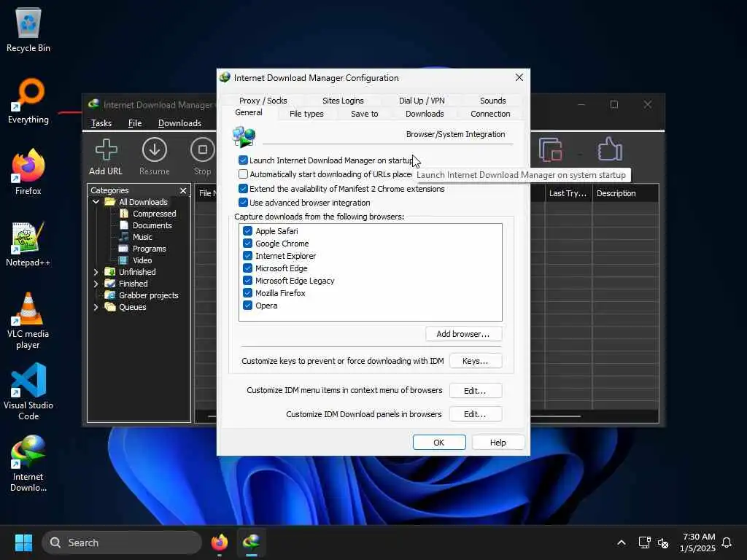The width and height of the screenshot is (747, 560).
Task: Open the Dial Up / VPN tab
Action: pos(422,101)
